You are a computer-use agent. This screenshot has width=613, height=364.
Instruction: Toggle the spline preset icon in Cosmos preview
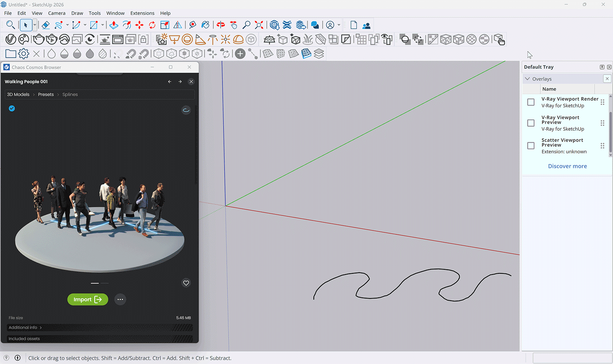(186, 110)
